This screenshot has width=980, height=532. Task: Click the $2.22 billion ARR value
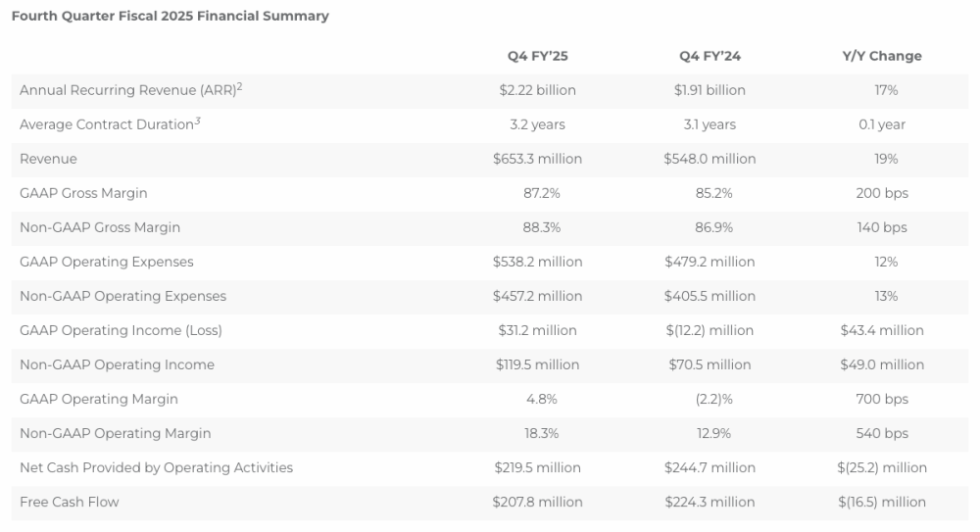(x=537, y=90)
